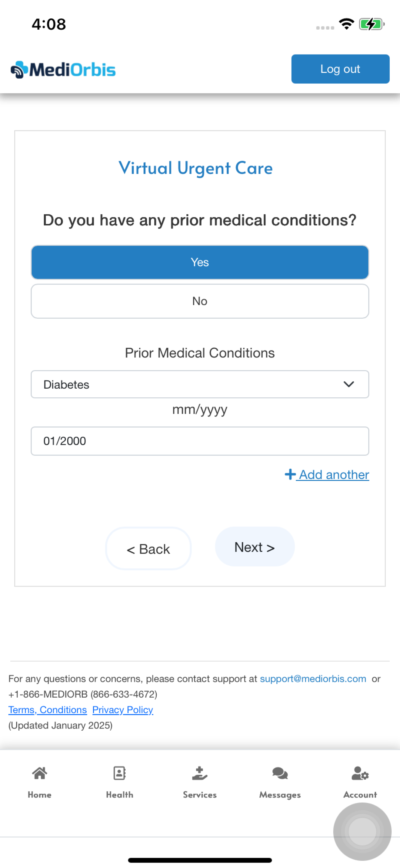Screen dimensions: 400x868
Task: Select No for prior medical conditions
Action: click(x=200, y=301)
